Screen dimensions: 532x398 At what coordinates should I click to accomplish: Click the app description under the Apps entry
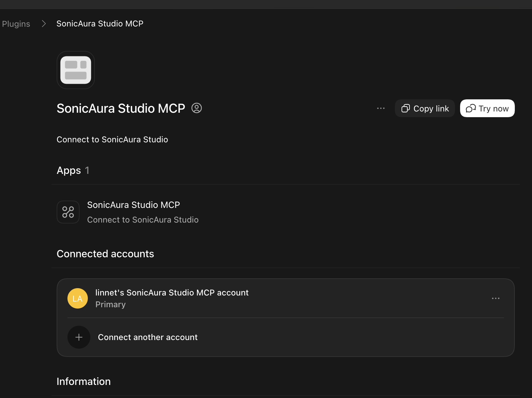pyautogui.click(x=143, y=220)
